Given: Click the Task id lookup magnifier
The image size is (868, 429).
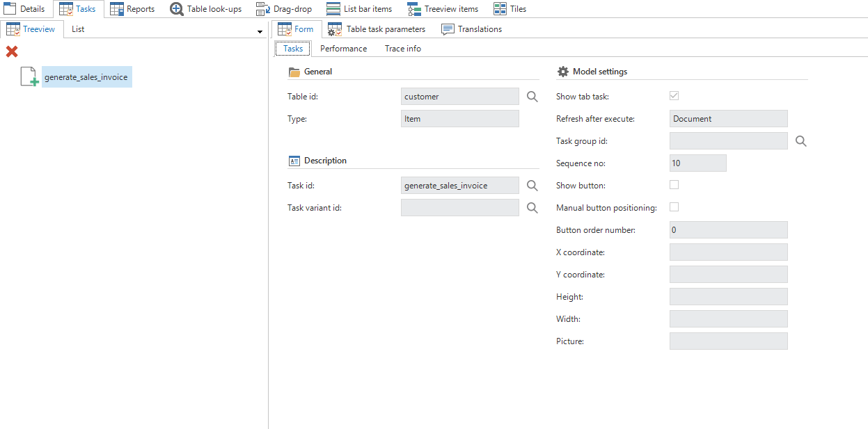Looking at the screenshot, I should [x=532, y=186].
